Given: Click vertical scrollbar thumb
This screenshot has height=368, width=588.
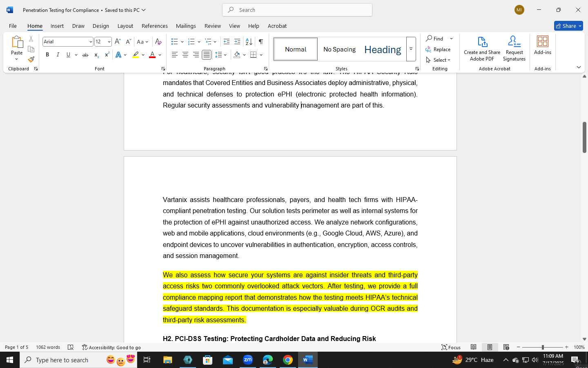Looking at the screenshot, I should (x=584, y=137).
